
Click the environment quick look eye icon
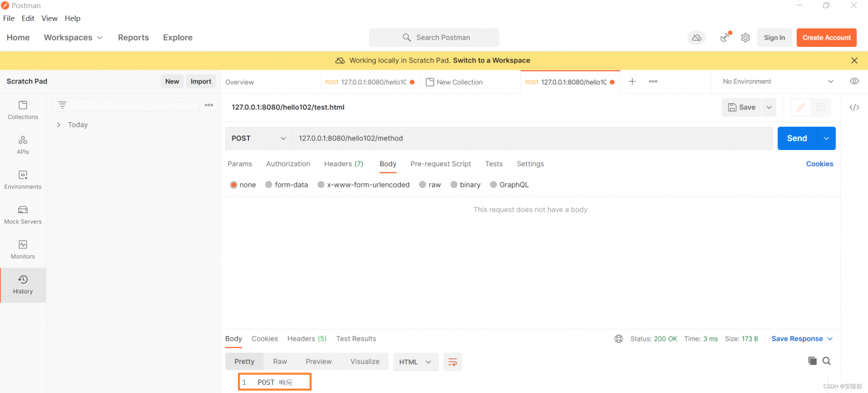854,81
